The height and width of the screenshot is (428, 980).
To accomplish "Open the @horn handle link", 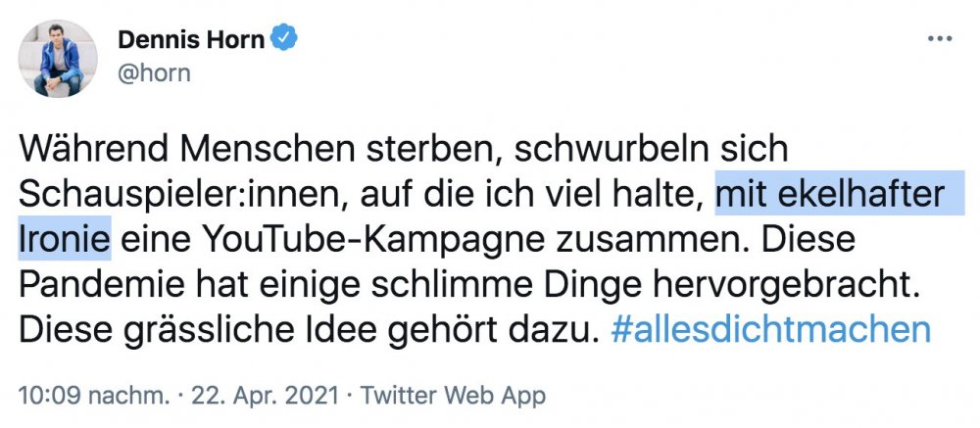I will [154, 73].
